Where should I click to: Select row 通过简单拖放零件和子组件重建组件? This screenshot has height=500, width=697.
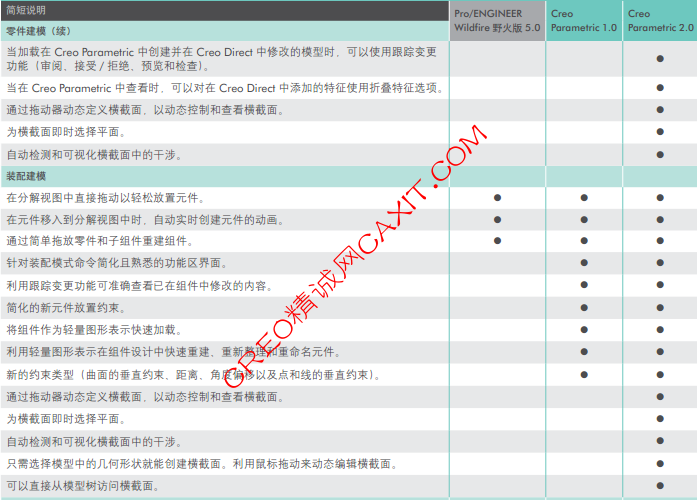click(x=349, y=241)
